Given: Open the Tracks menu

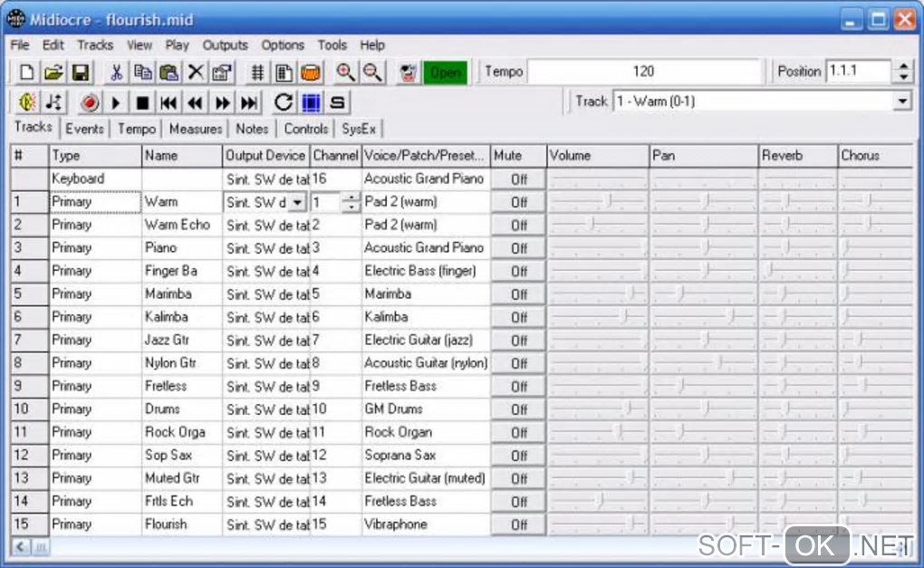Looking at the screenshot, I should 95,44.
